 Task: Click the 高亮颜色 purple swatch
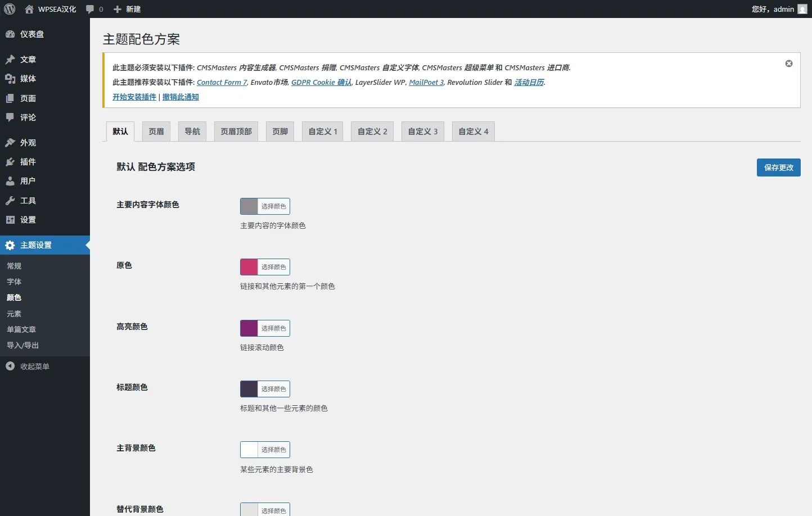click(x=249, y=328)
